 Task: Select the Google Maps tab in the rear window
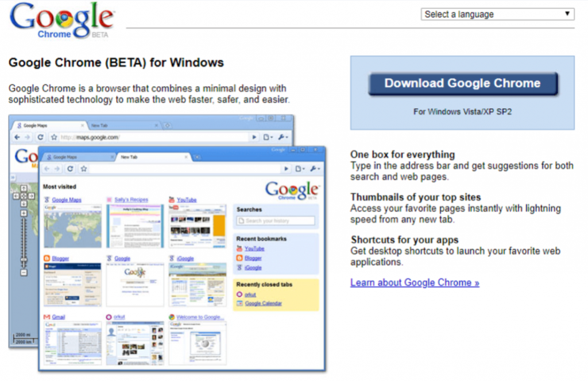click(49, 126)
